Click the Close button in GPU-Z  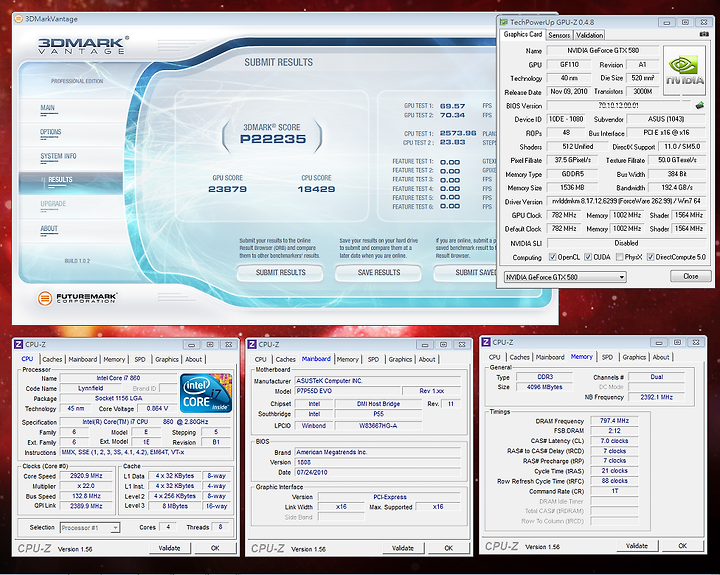tap(690, 276)
